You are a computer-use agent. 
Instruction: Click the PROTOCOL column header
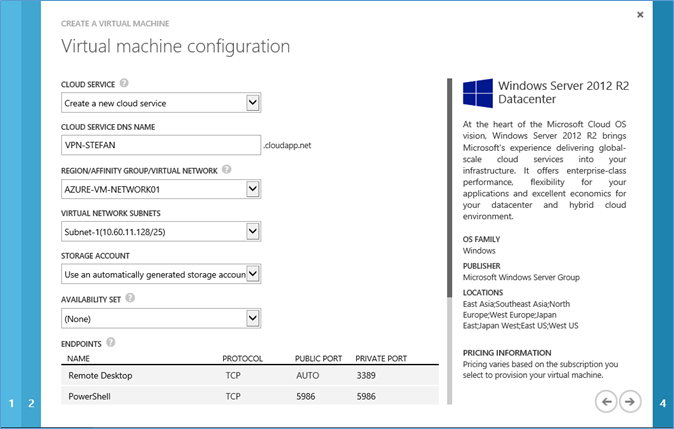(242, 359)
